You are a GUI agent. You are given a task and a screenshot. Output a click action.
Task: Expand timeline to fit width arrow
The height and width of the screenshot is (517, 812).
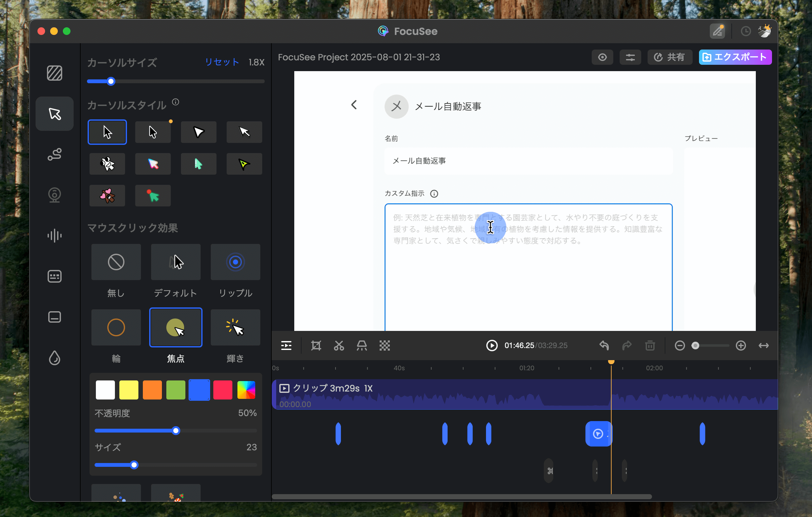[763, 345]
